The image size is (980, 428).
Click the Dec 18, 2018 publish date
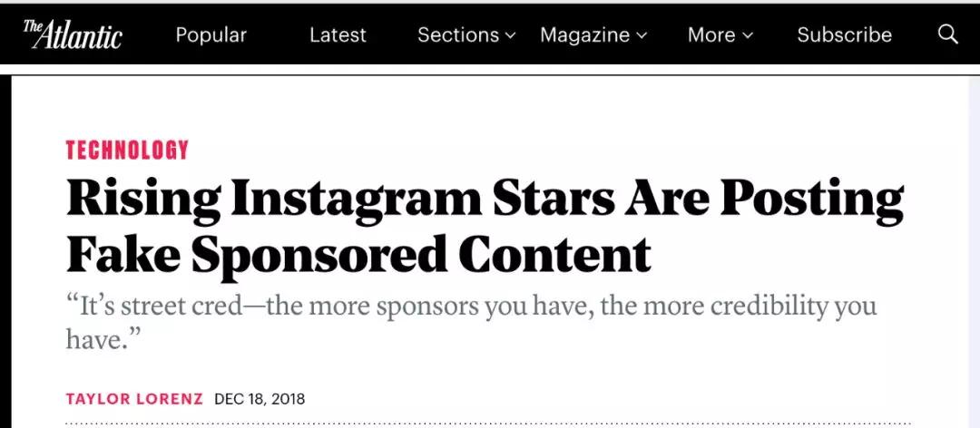click(x=260, y=399)
